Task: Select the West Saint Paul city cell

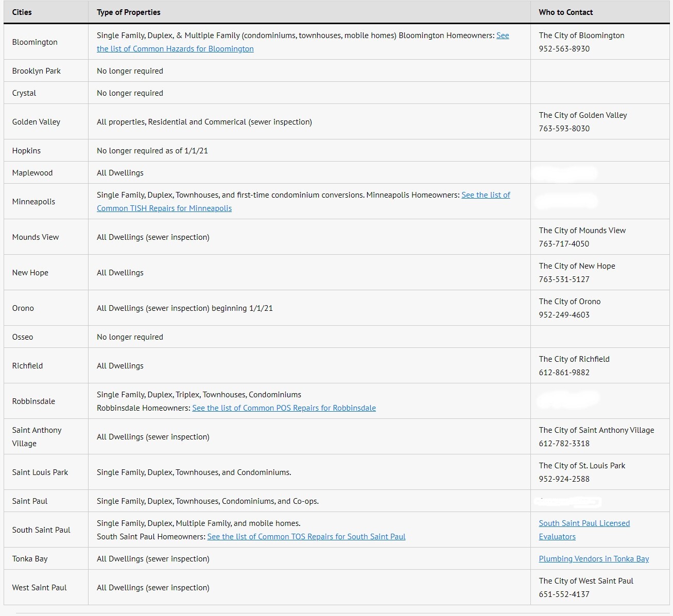Action: [x=46, y=588]
